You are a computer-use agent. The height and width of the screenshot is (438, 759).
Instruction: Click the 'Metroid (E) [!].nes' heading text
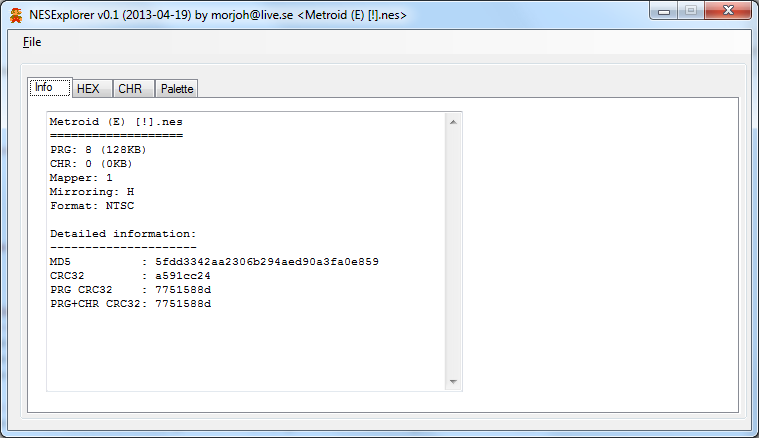[x=116, y=122]
